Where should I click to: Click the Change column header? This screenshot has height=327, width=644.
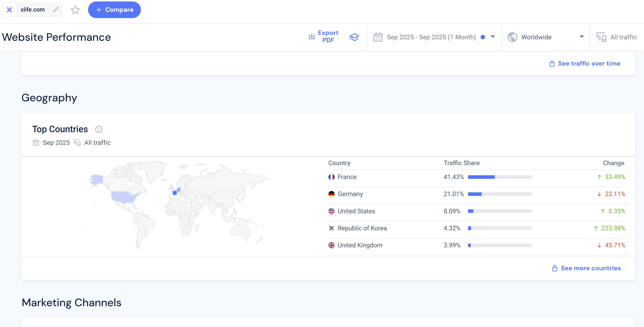click(614, 163)
